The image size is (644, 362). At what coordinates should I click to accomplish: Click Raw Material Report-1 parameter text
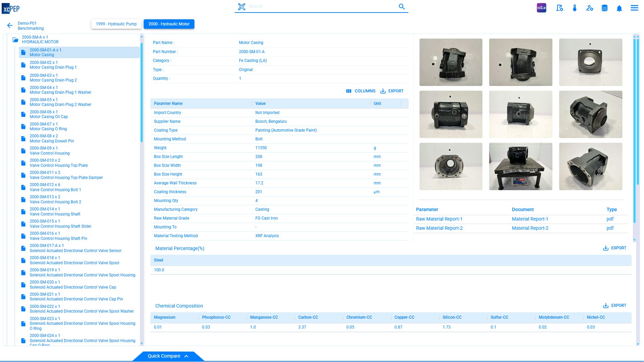pyautogui.click(x=439, y=219)
